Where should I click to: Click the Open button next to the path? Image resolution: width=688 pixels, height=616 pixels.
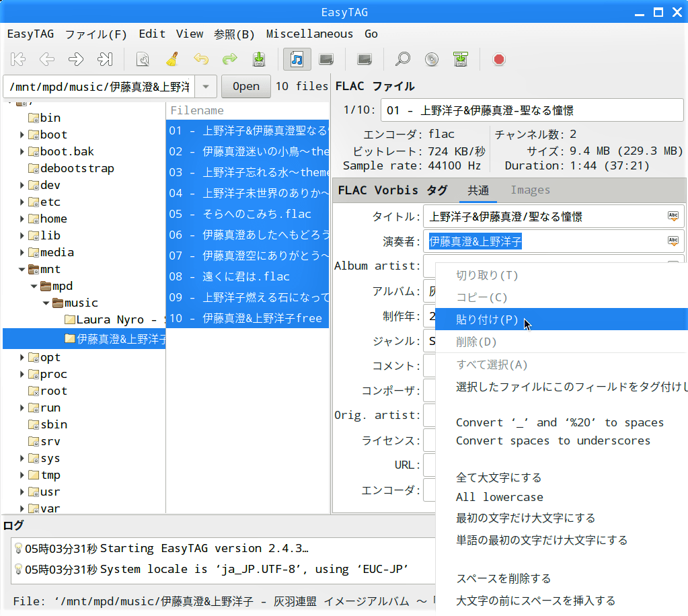coord(245,87)
